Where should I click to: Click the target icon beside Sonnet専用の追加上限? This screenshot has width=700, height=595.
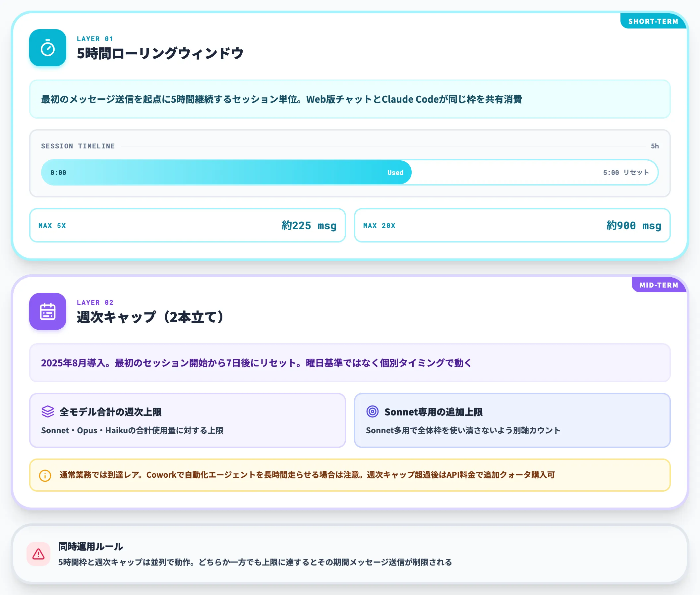click(372, 411)
